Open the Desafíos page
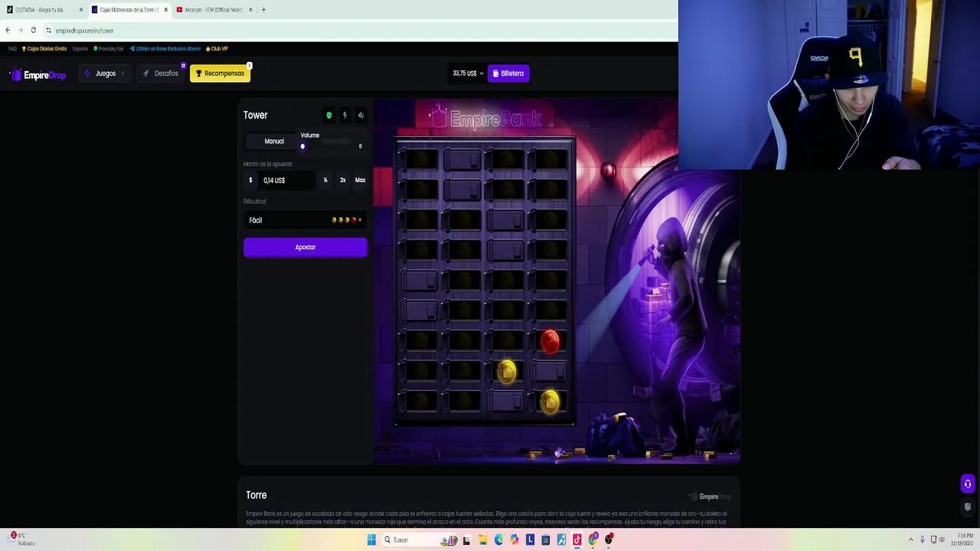Viewport: 980px width, 551px height. click(x=161, y=73)
